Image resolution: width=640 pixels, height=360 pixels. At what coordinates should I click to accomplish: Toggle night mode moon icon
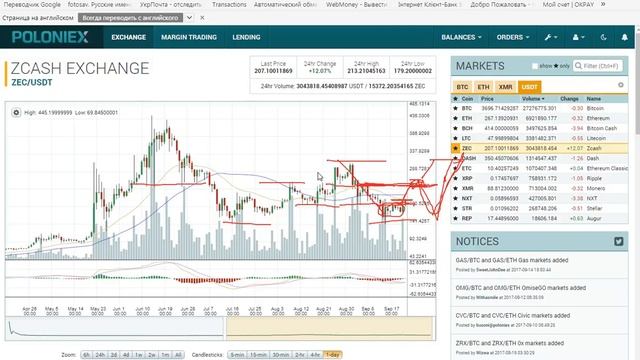click(x=603, y=37)
